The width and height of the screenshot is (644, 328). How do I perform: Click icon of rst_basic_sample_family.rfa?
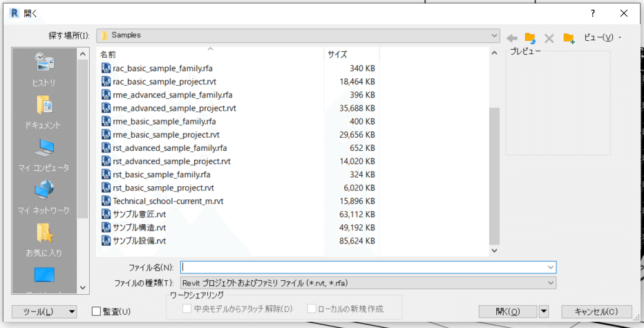106,174
